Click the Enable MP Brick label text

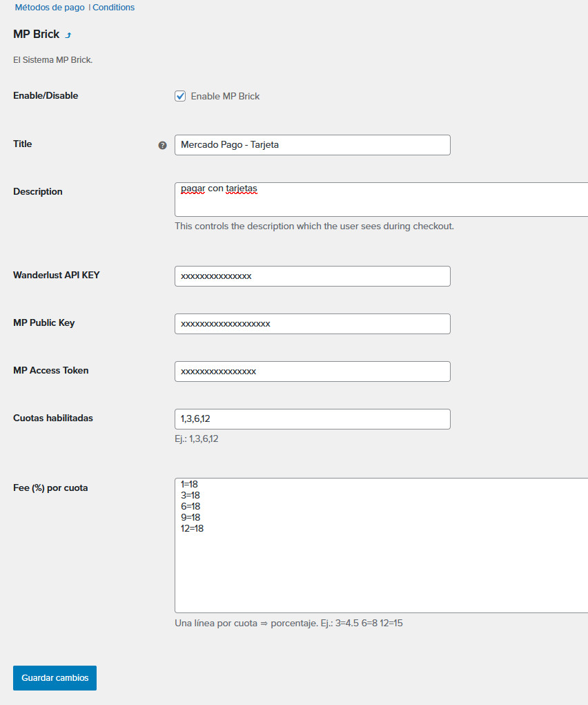click(225, 96)
